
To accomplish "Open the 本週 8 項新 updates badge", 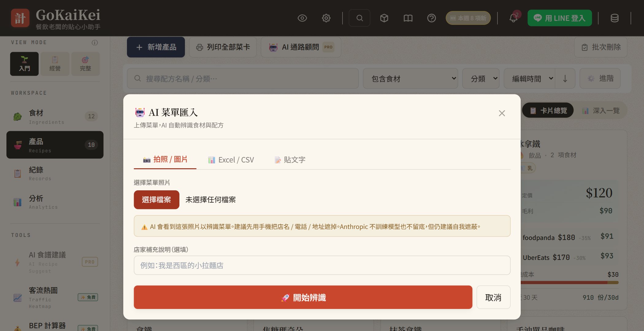I will pyautogui.click(x=468, y=18).
